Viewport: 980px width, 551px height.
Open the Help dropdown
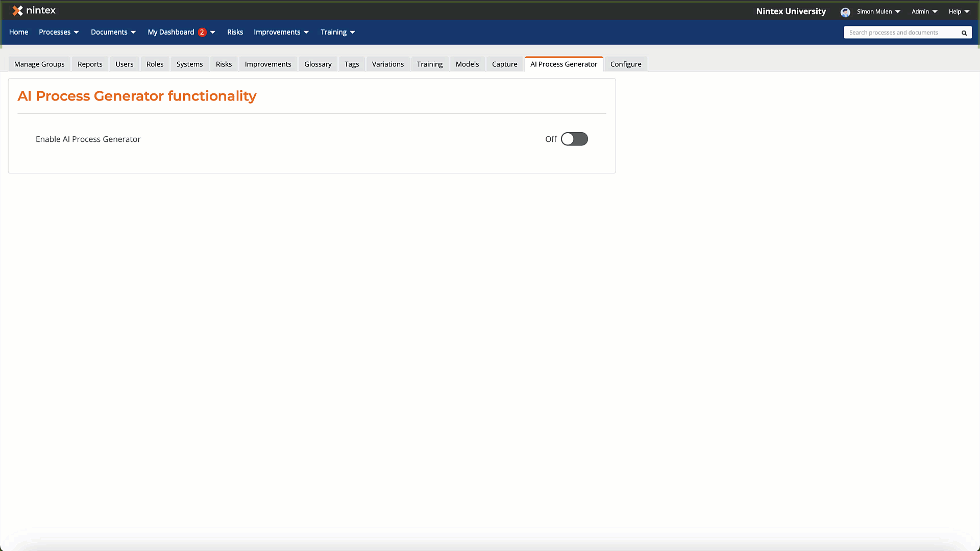click(x=959, y=12)
